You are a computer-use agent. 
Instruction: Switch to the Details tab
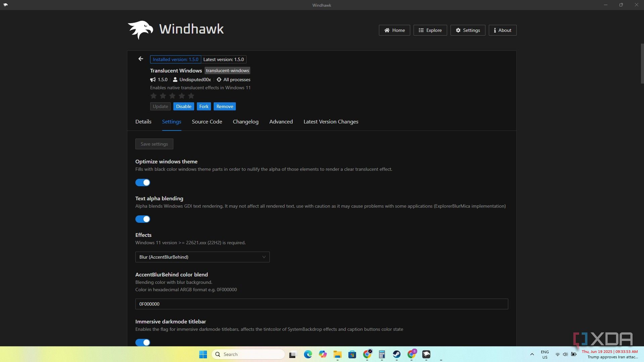point(143,122)
